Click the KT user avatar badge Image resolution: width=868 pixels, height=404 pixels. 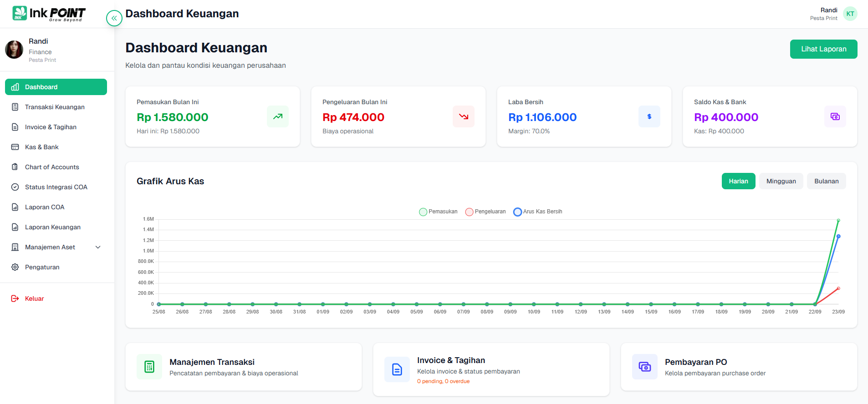click(850, 14)
